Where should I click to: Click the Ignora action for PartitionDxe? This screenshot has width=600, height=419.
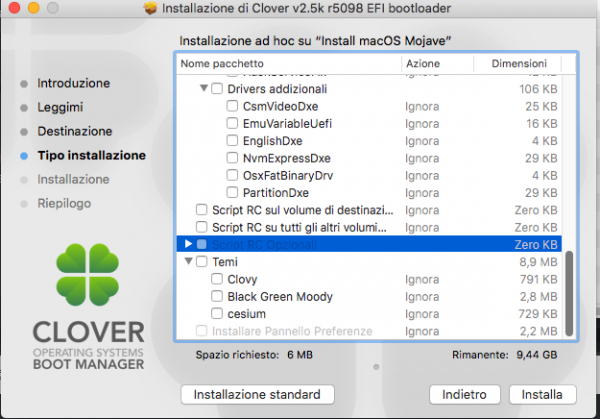(422, 193)
